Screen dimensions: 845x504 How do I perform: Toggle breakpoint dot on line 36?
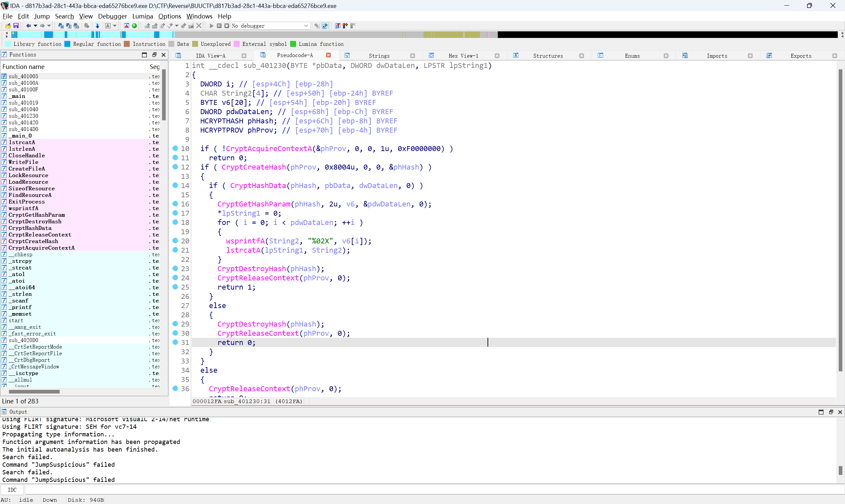(175, 388)
